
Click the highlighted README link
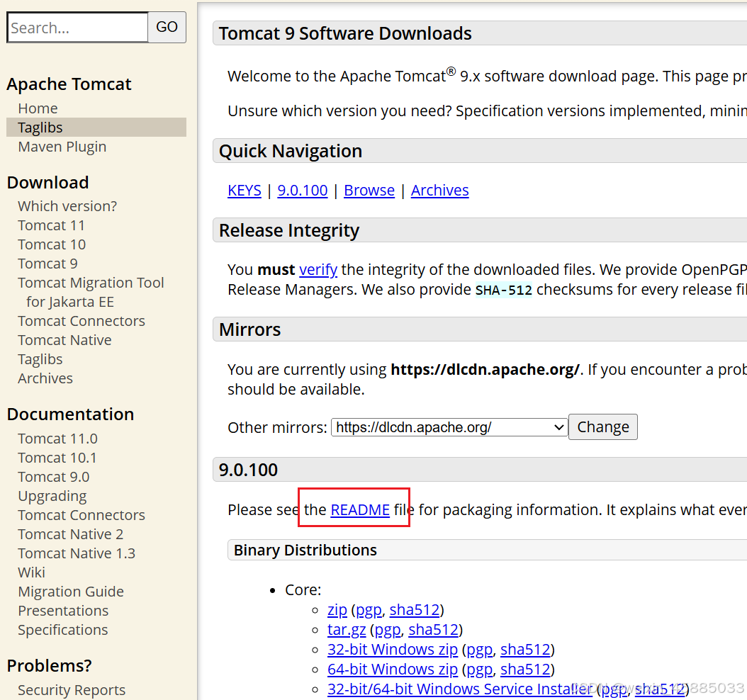[361, 509]
